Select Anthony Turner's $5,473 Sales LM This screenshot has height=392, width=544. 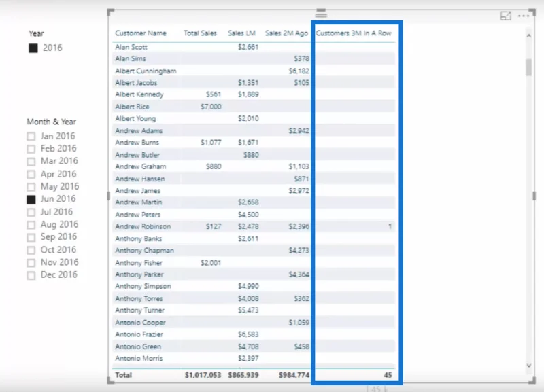(x=248, y=310)
